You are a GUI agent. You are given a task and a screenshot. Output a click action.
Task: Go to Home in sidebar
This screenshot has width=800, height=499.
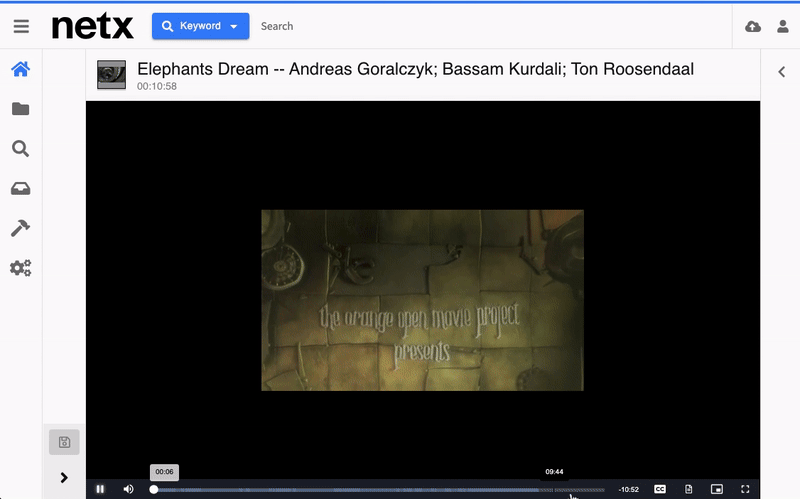click(20, 69)
